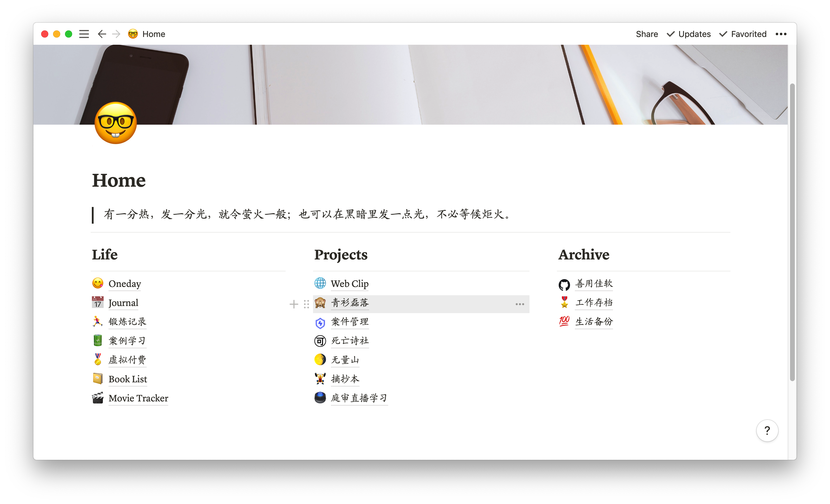Open the Journal page link
830x504 pixels.
tap(123, 303)
